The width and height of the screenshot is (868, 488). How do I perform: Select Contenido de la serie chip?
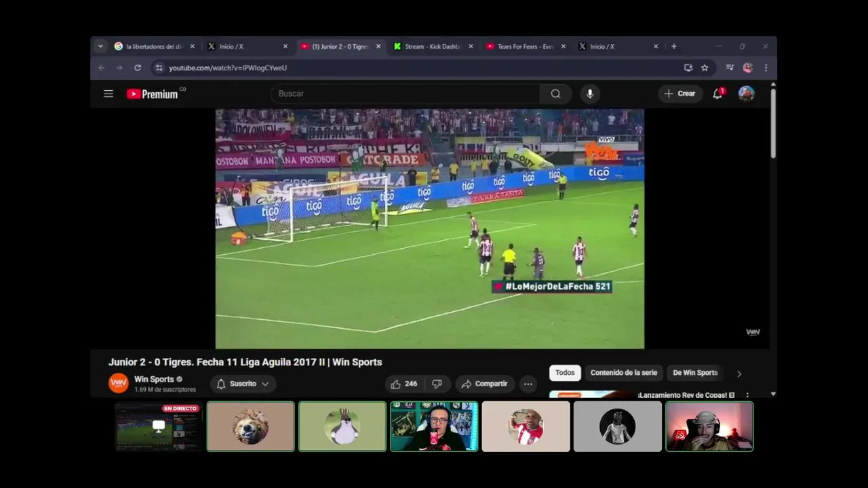click(624, 373)
